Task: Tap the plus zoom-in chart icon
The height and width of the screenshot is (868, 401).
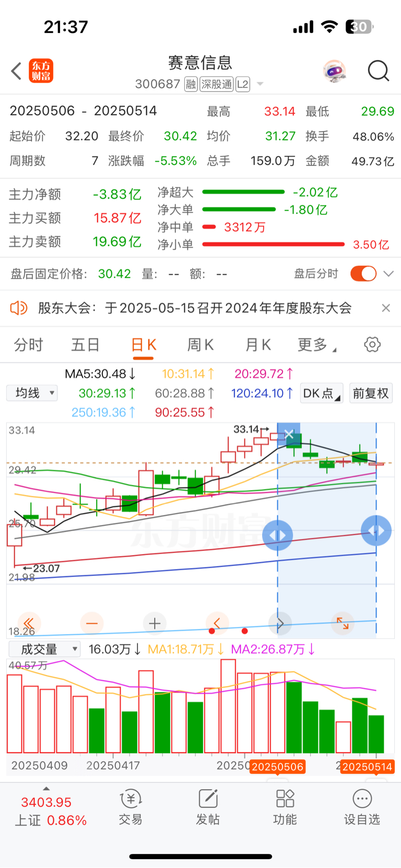Action: pyautogui.click(x=155, y=623)
